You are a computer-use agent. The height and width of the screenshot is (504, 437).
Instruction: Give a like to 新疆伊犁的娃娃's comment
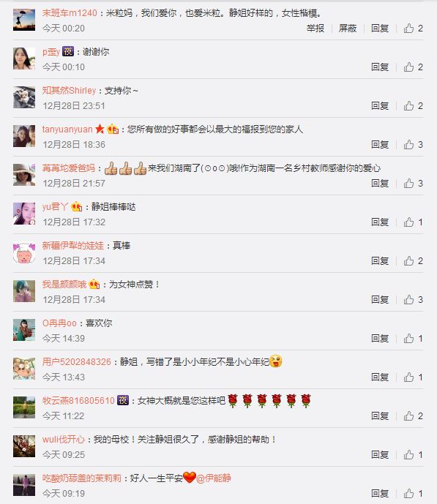point(413,261)
